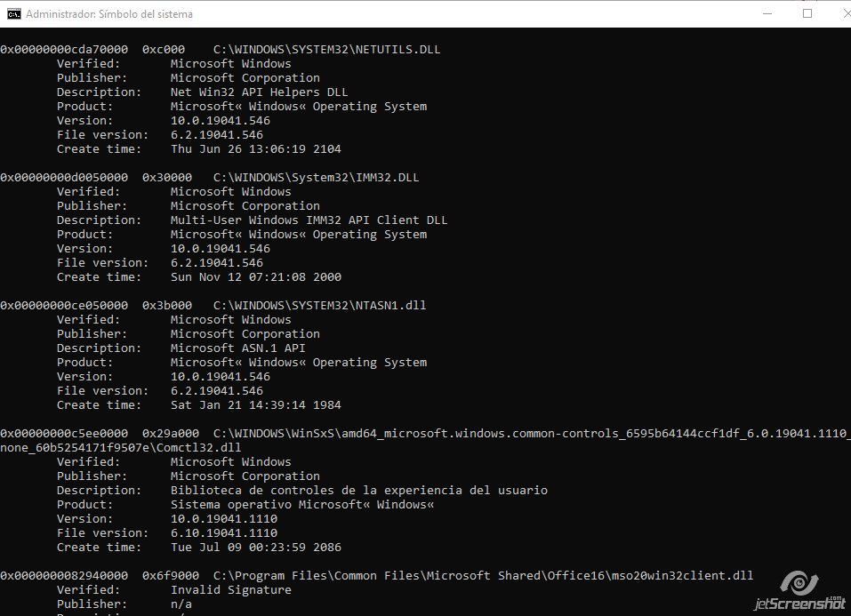Click create time 'Thu Jun 26 13:06:19 2104'

point(255,148)
